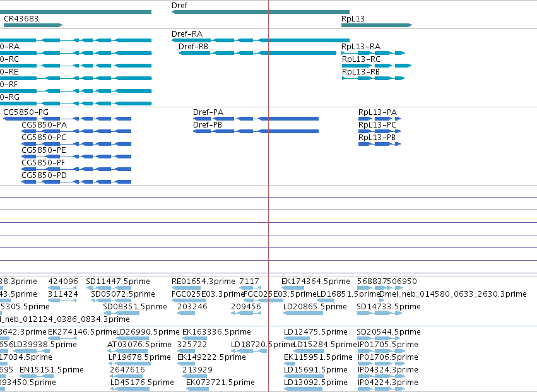Click the FGC025E03.3prime EST label
This screenshot has width=537, height=392.
pyautogui.click(x=208, y=294)
